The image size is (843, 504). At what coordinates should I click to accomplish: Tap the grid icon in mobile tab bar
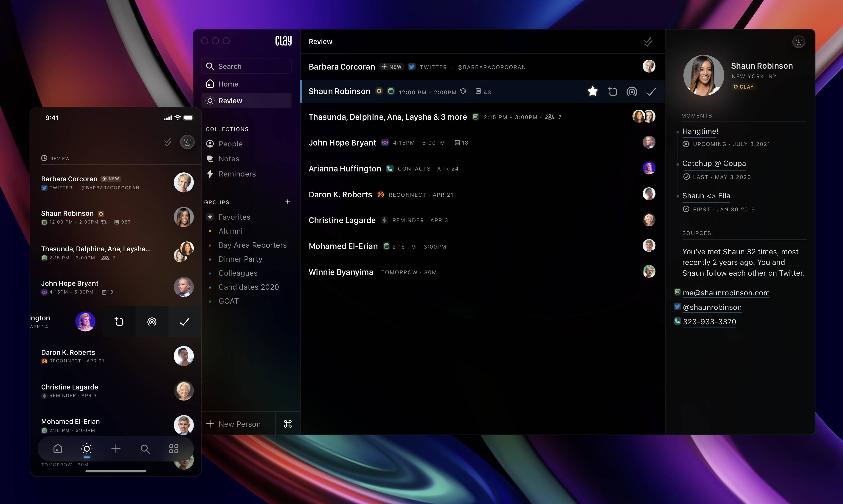coord(174,449)
